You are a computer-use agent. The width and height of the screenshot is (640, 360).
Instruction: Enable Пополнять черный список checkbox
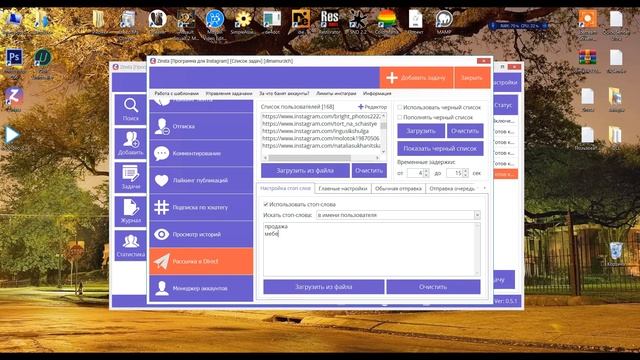point(400,117)
